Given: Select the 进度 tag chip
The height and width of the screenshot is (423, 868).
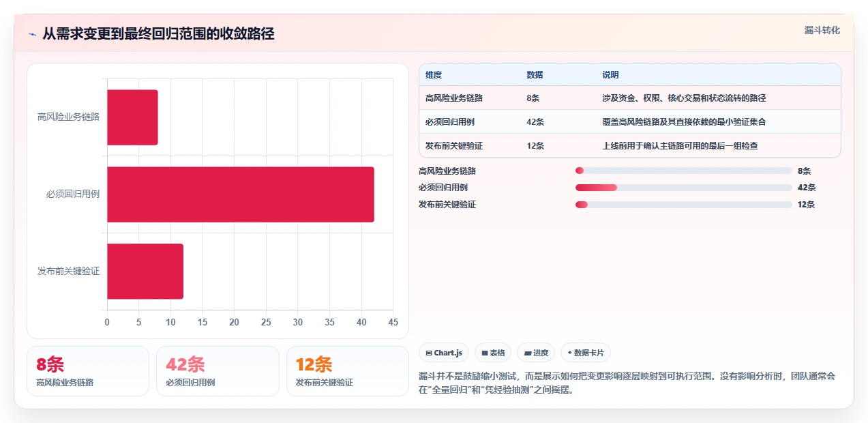Looking at the screenshot, I should coord(536,353).
